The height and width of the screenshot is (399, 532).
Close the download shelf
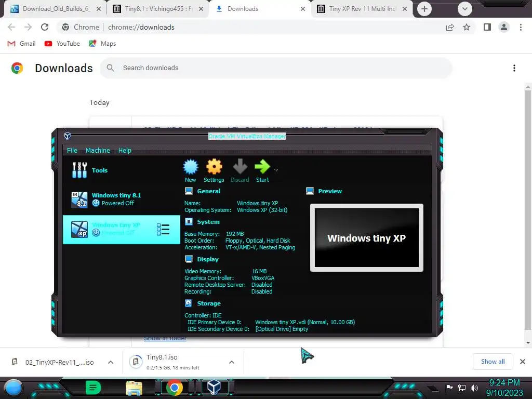(523, 362)
